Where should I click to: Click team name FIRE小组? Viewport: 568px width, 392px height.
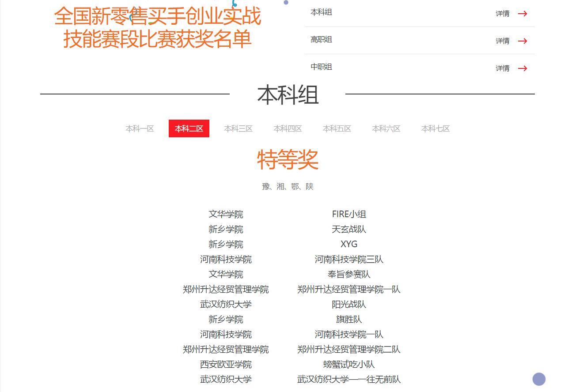pos(349,214)
